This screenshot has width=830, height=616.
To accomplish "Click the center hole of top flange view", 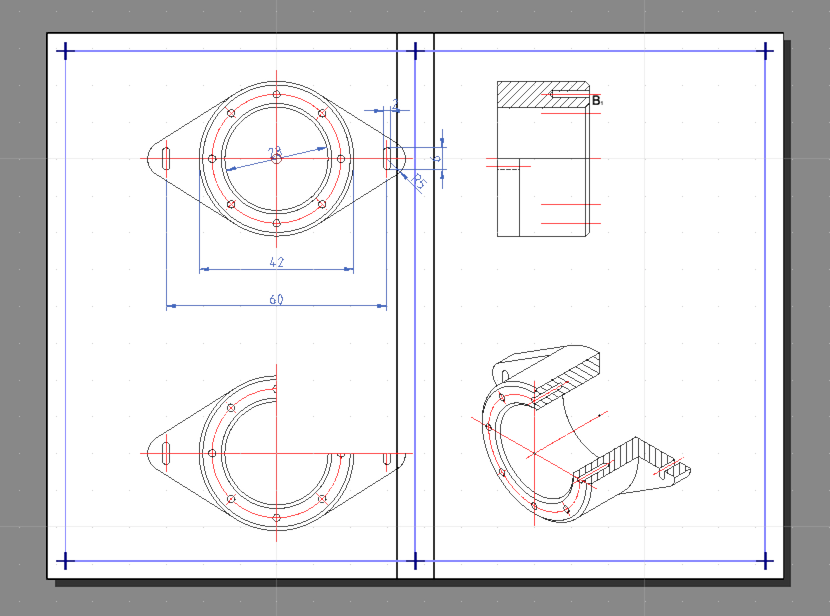I will pos(277,158).
